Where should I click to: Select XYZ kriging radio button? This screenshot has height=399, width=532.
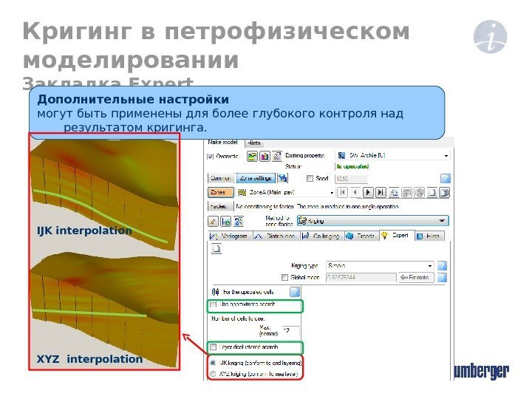[x=213, y=374]
